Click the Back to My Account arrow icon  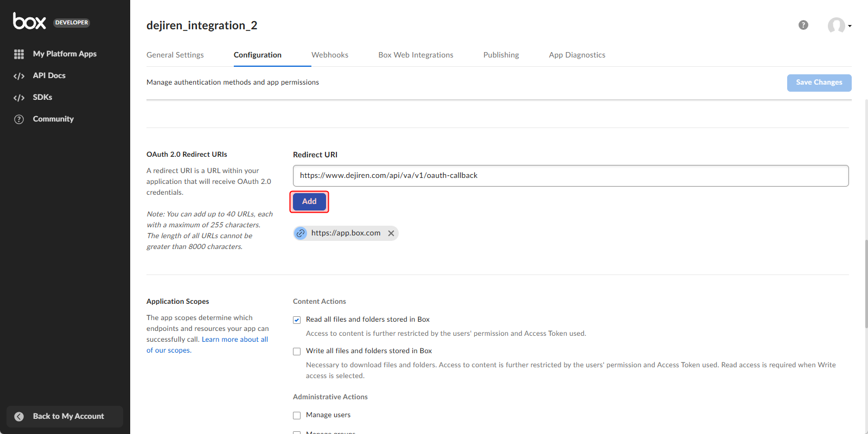[19, 417]
